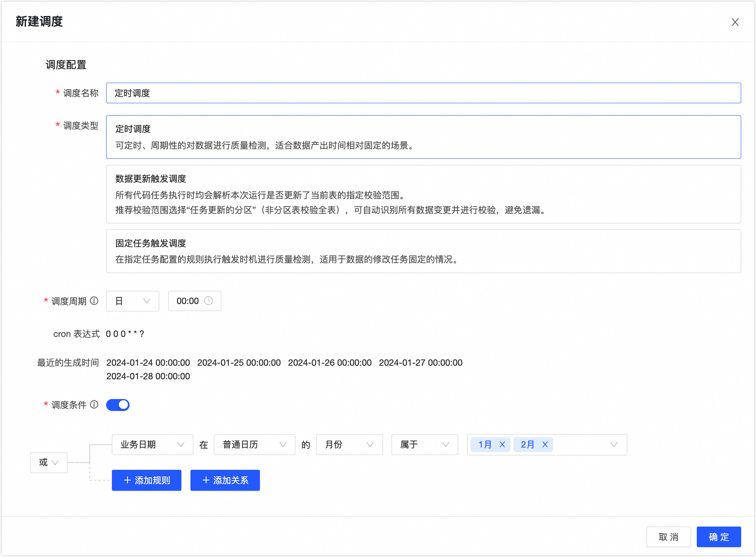Click the 调度配置 section heading
The width and height of the screenshot is (756, 557).
click(66, 65)
